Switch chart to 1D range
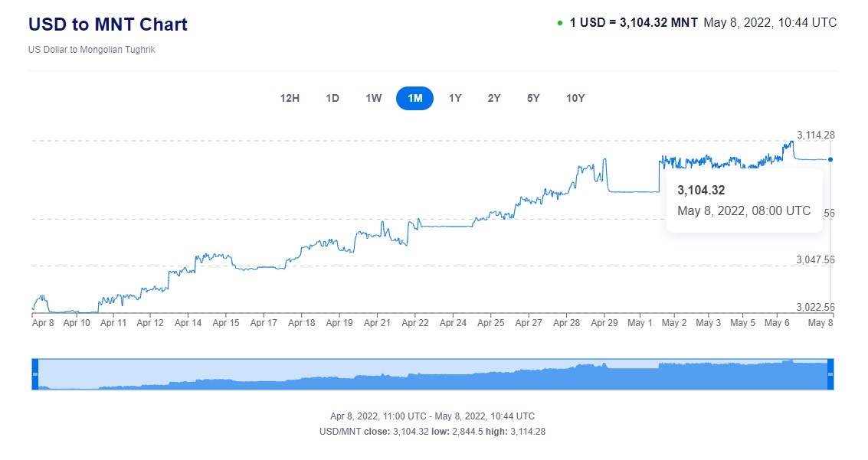Image resolution: width=868 pixels, height=460 pixels. pos(332,98)
